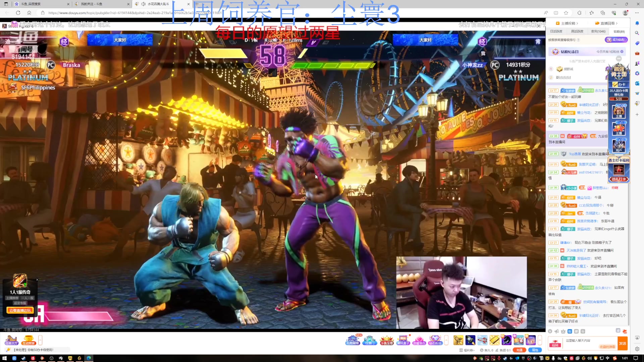Open the Edge sidebar games chess icon
Screen dimensions: 644x362
point(637,63)
